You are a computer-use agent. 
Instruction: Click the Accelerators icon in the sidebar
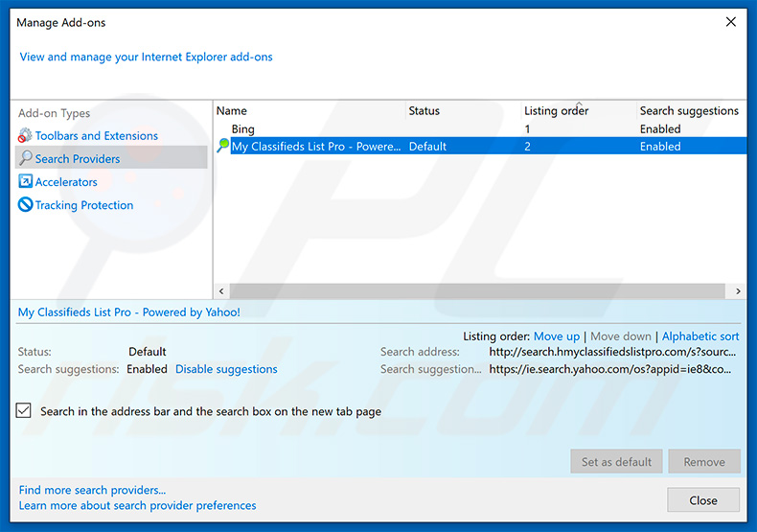tap(25, 182)
